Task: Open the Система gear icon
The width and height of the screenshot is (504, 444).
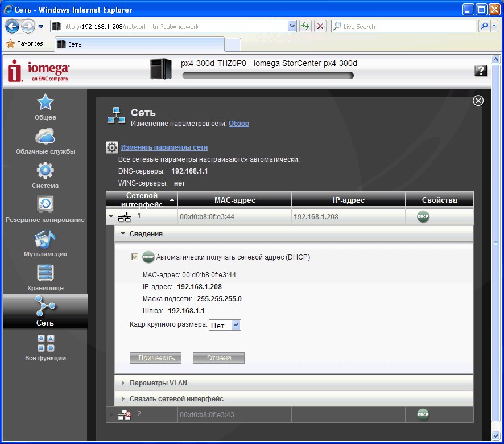Action: coord(45,171)
